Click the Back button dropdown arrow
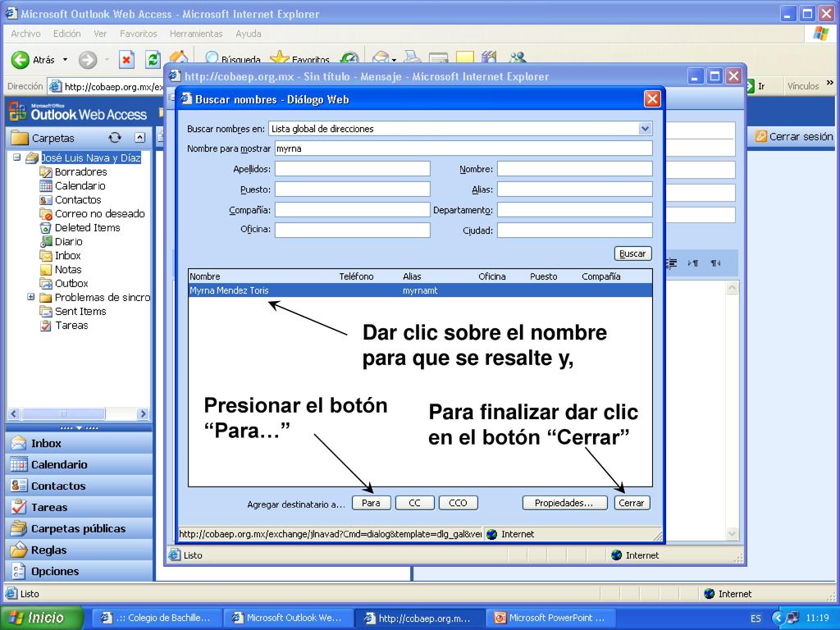840x630 pixels. [x=66, y=59]
